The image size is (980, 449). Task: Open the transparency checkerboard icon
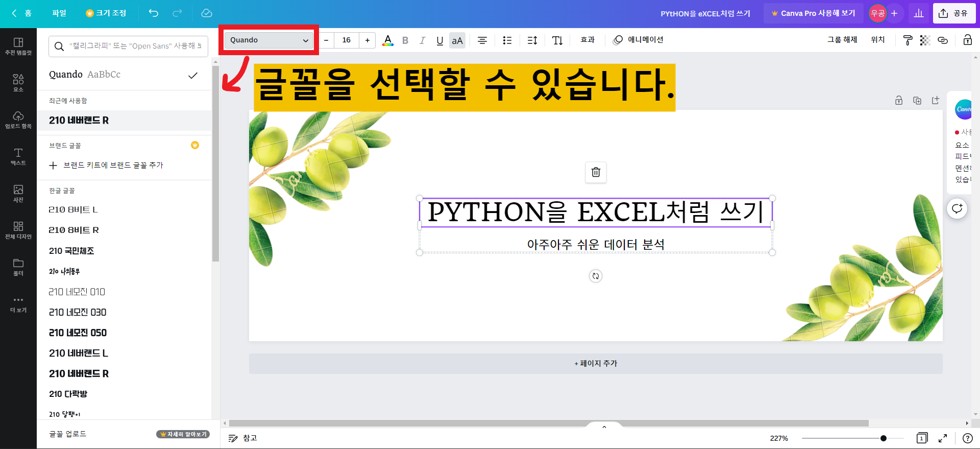point(925,40)
